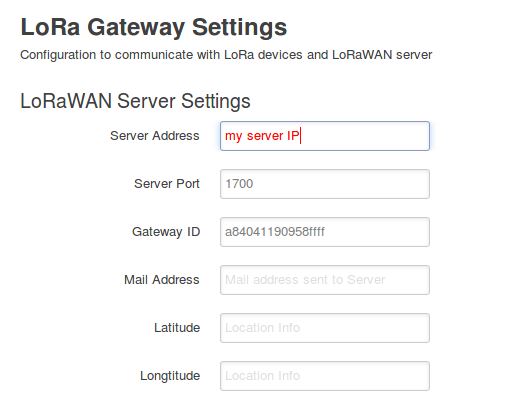Click the 'Mail Address' label
The image size is (515, 416).
[162, 280]
